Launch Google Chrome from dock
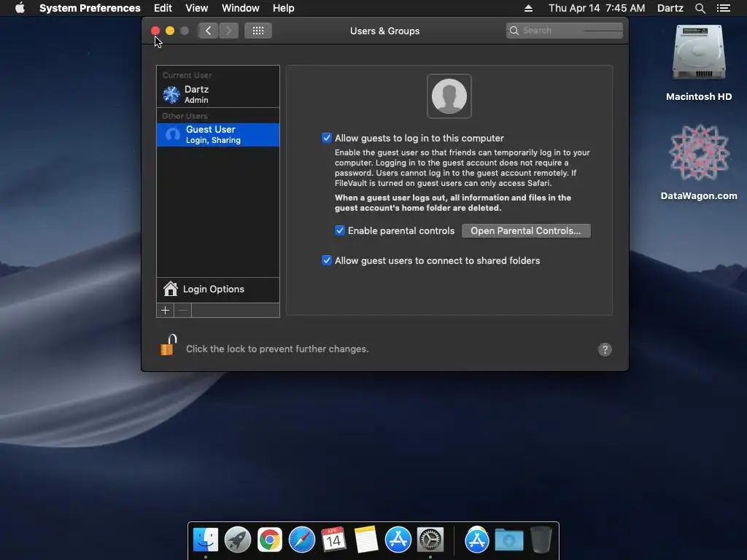 click(270, 540)
